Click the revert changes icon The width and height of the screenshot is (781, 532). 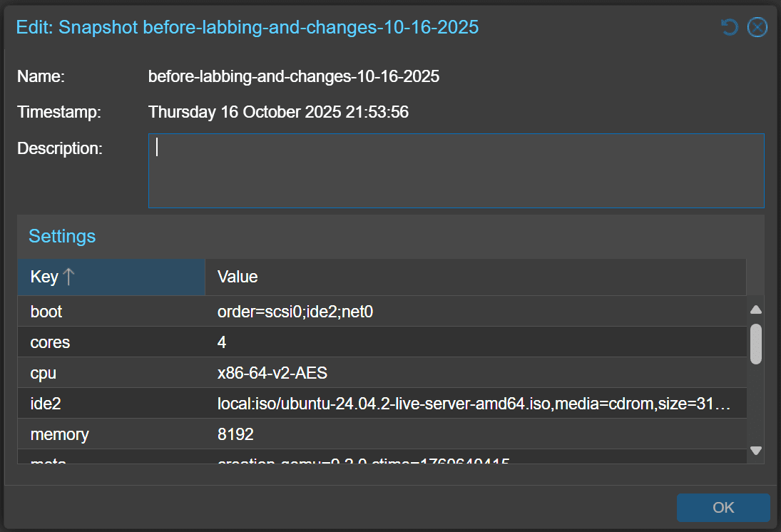(x=728, y=27)
